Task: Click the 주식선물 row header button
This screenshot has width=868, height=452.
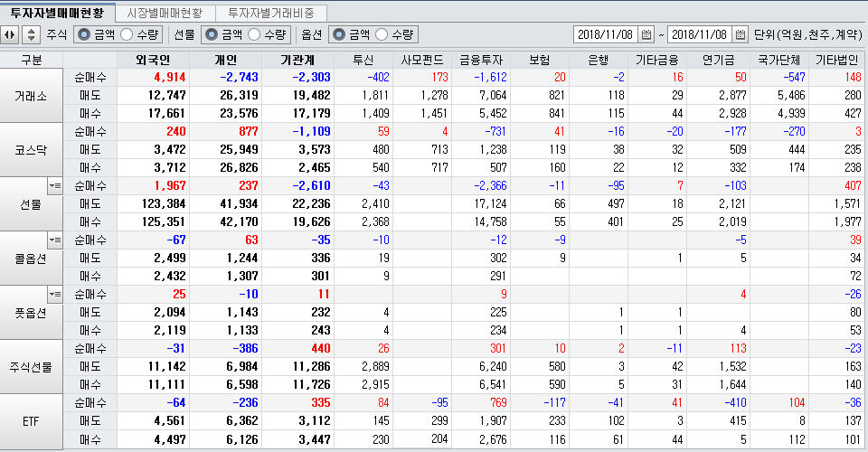Action: point(32,367)
